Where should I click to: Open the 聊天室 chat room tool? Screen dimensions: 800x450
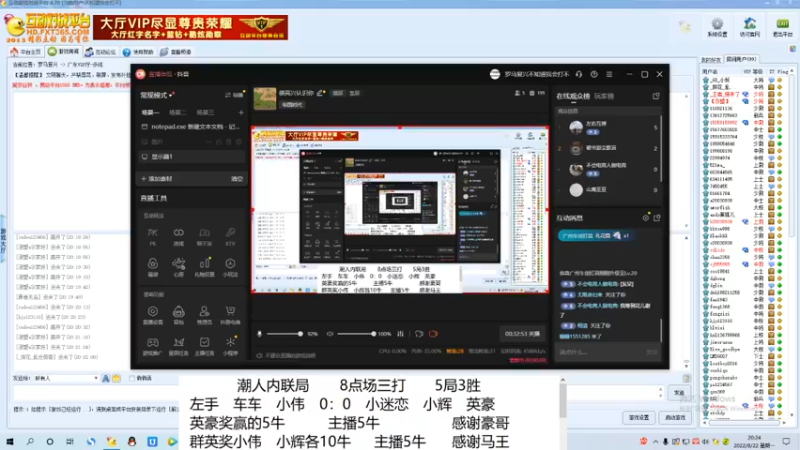pyautogui.click(x=204, y=236)
